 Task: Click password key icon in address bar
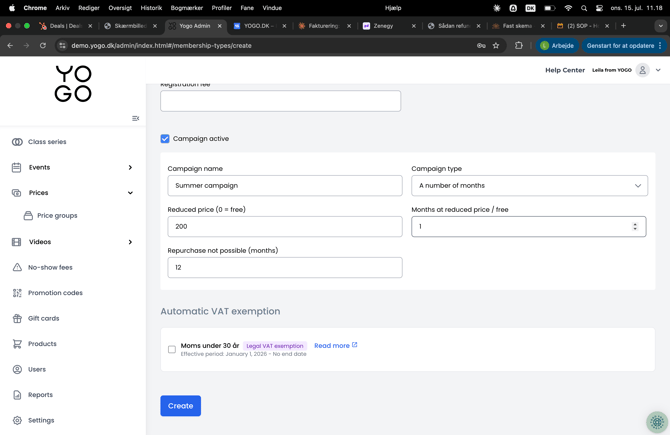click(481, 46)
